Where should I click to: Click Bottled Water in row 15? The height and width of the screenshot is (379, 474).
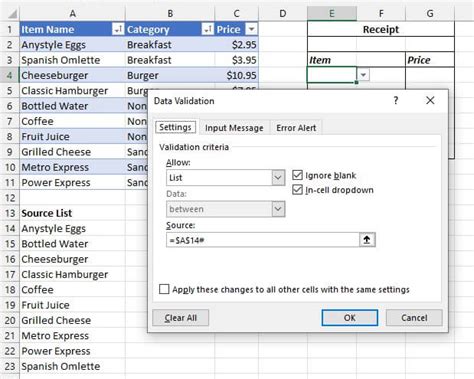click(x=72, y=244)
